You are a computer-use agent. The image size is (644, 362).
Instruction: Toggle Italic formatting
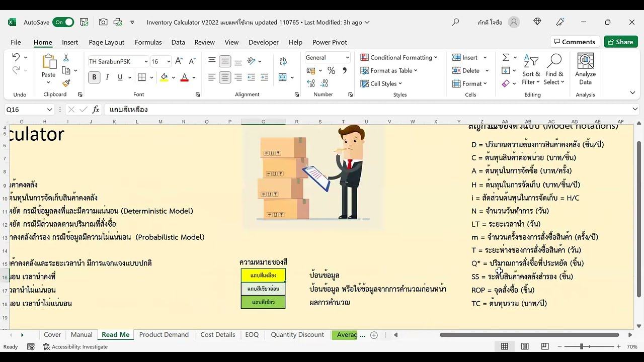pyautogui.click(x=107, y=77)
